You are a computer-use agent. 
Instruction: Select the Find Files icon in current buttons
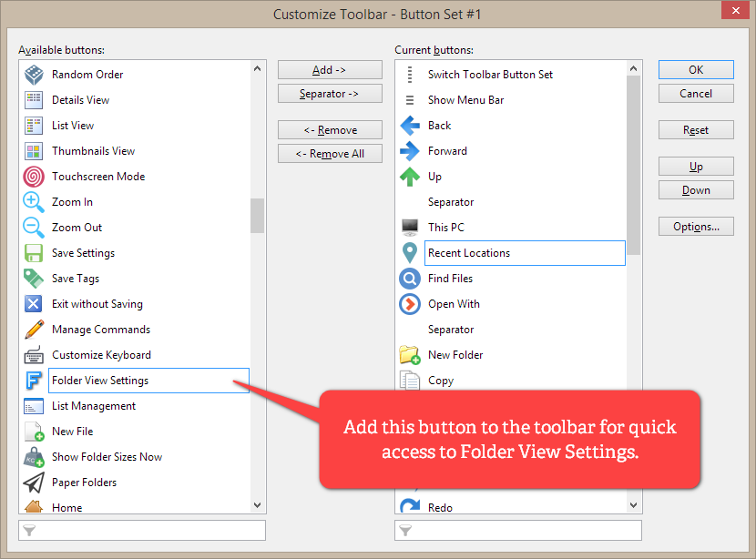[x=410, y=279]
